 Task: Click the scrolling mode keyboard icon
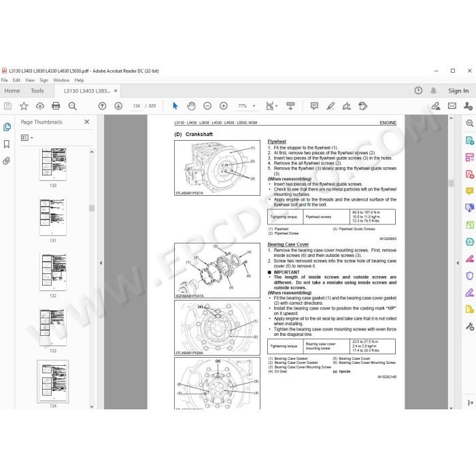290,106
